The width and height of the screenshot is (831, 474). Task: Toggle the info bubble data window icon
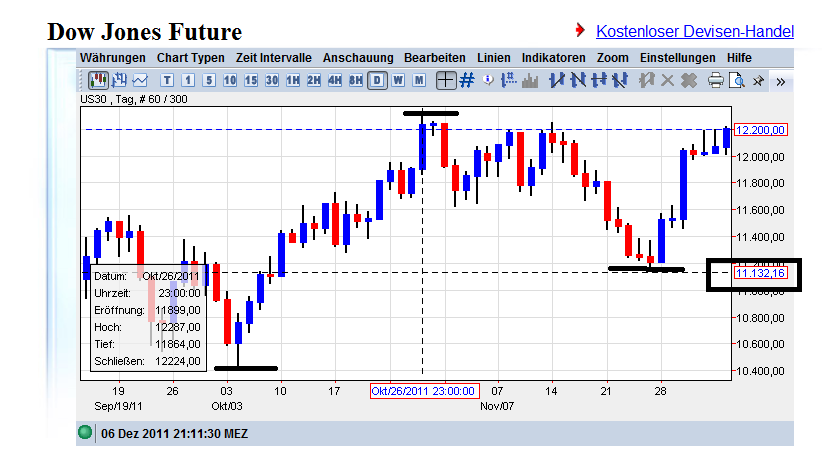click(x=488, y=80)
